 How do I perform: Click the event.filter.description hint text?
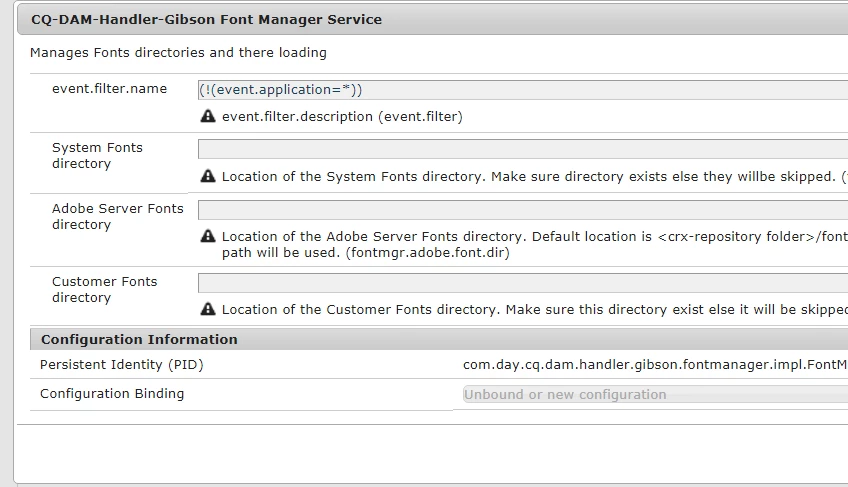point(342,116)
